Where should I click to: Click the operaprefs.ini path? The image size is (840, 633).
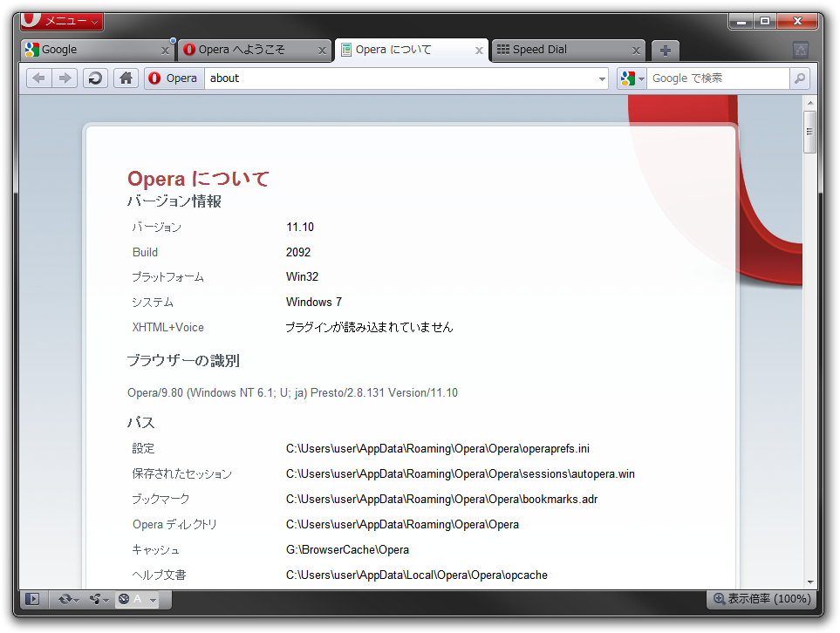click(x=438, y=449)
